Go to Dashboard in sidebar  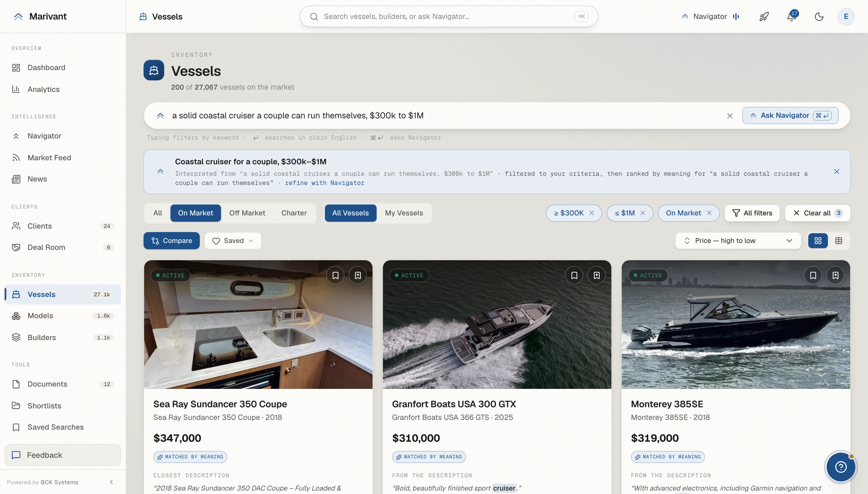(x=63, y=67)
